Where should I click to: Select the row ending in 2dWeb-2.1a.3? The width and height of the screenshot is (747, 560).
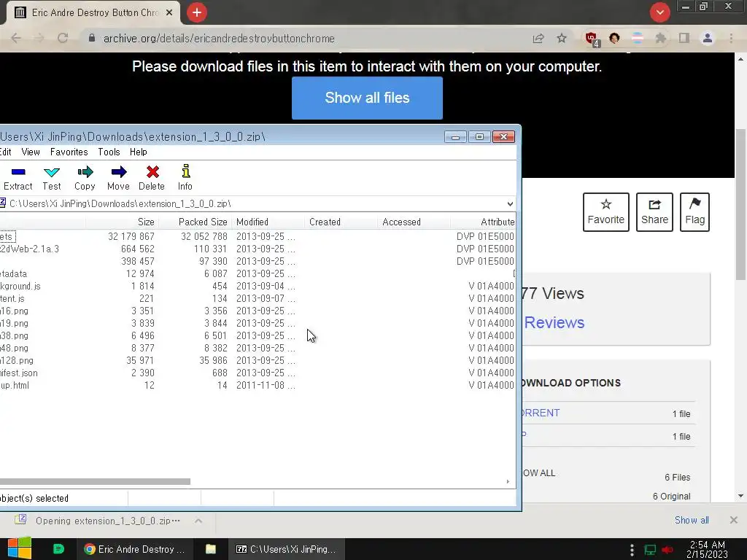(258, 249)
